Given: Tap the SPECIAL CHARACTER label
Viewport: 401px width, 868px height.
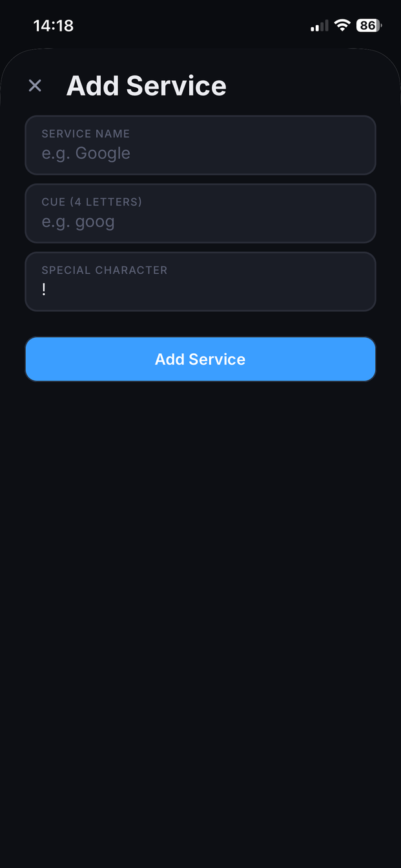Looking at the screenshot, I should coord(104,270).
